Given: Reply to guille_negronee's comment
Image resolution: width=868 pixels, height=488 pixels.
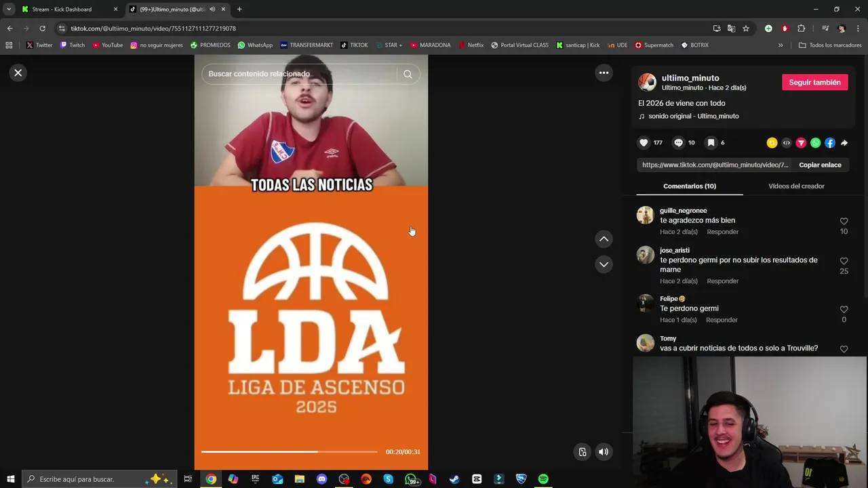Looking at the screenshot, I should pos(722,232).
